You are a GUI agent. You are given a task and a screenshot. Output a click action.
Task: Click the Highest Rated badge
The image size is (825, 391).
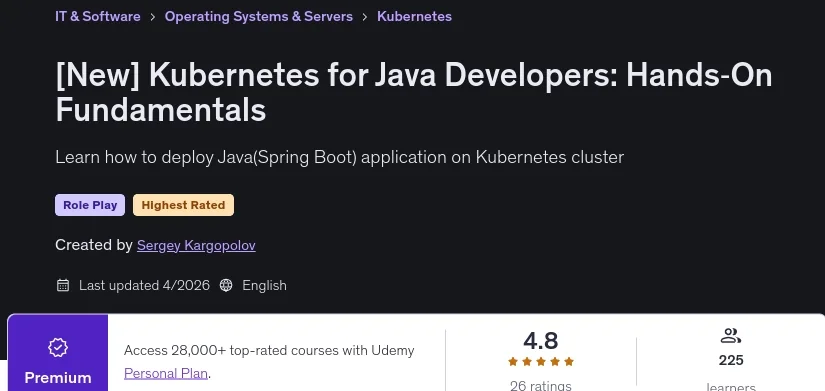(x=183, y=205)
